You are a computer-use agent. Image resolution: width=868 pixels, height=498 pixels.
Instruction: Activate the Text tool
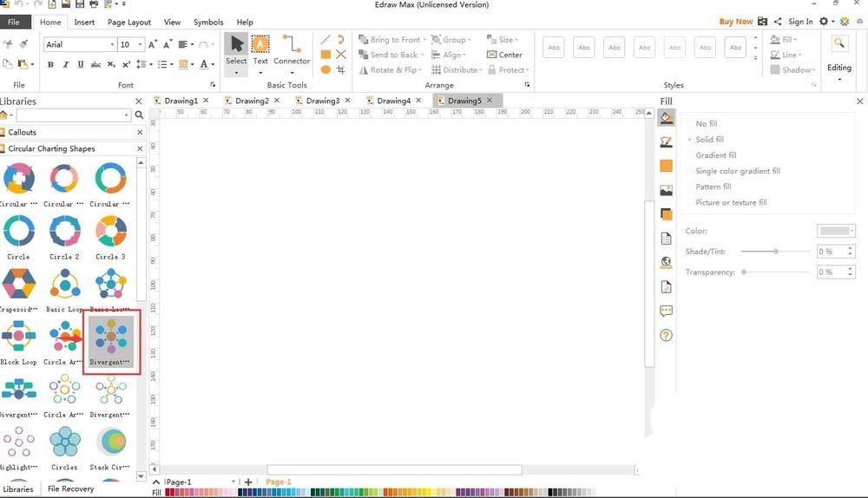pyautogui.click(x=260, y=50)
